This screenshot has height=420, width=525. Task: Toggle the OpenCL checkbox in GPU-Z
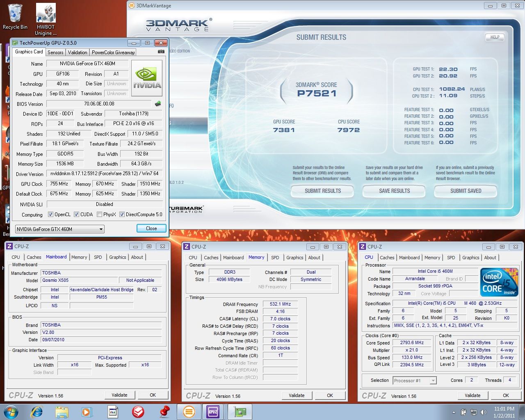tap(50, 214)
